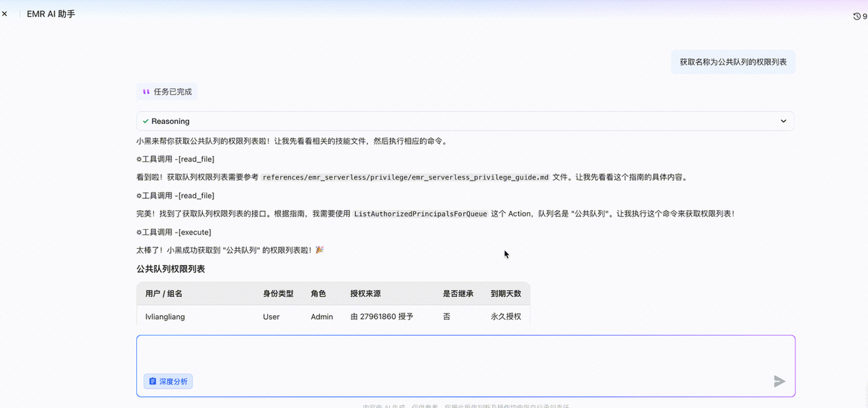Click the 角色 column header
The height and width of the screenshot is (408, 868).
[319, 294]
